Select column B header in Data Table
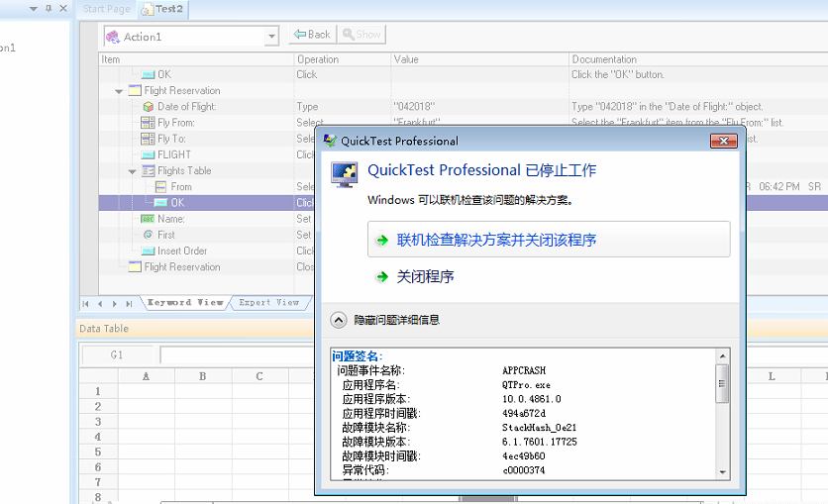Screen dimensions: 828x504 [203, 376]
